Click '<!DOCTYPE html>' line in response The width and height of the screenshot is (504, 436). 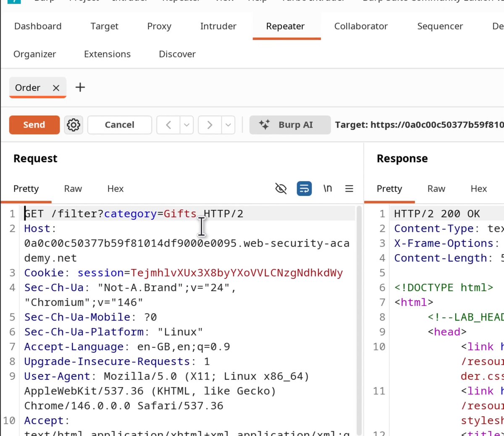[x=444, y=287]
